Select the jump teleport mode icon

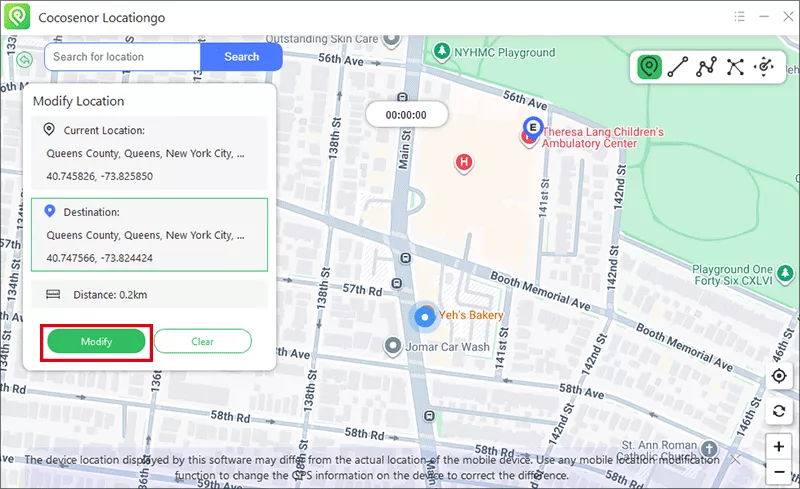pos(736,67)
